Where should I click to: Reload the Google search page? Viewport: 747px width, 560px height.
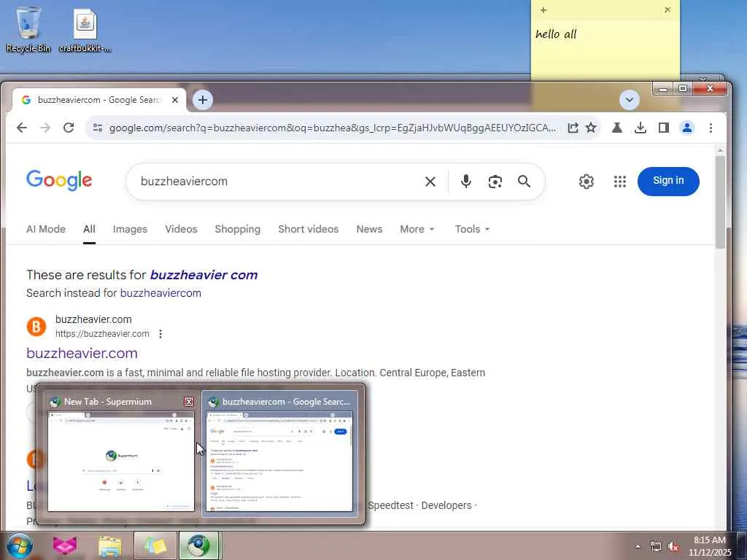pyautogui.click(x=69, y=128)
